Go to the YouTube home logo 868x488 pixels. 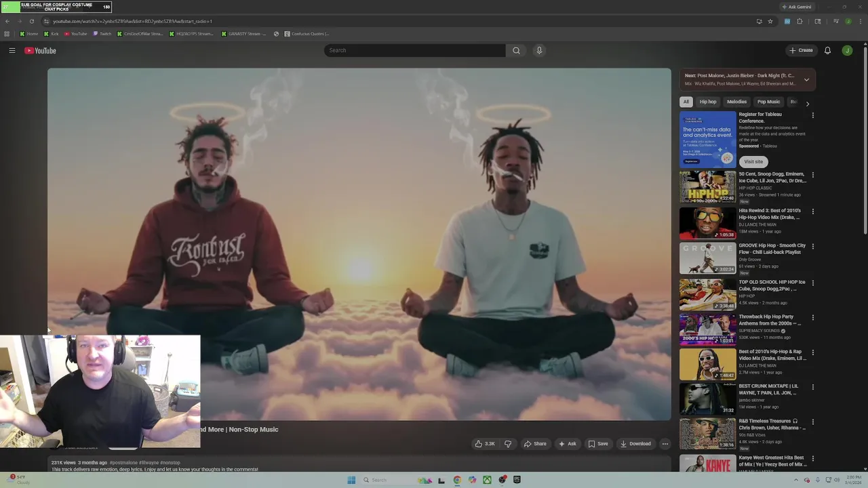[40, 50]
